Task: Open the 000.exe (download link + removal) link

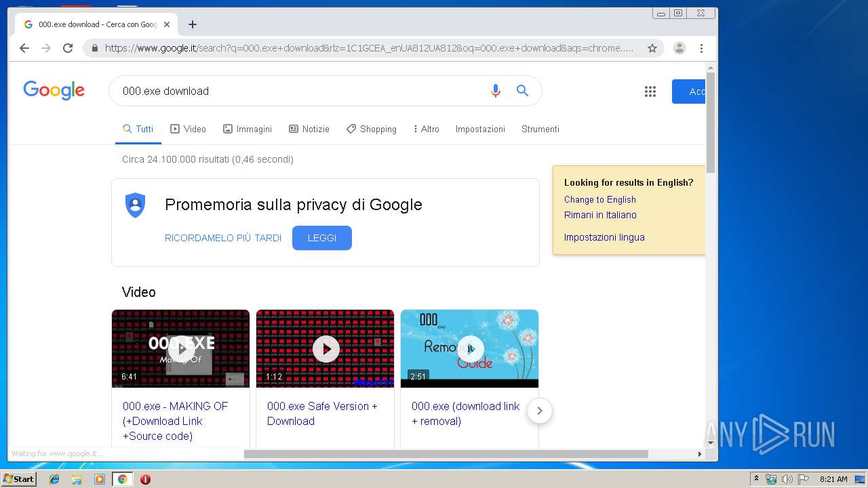Action: coord(466,413)
